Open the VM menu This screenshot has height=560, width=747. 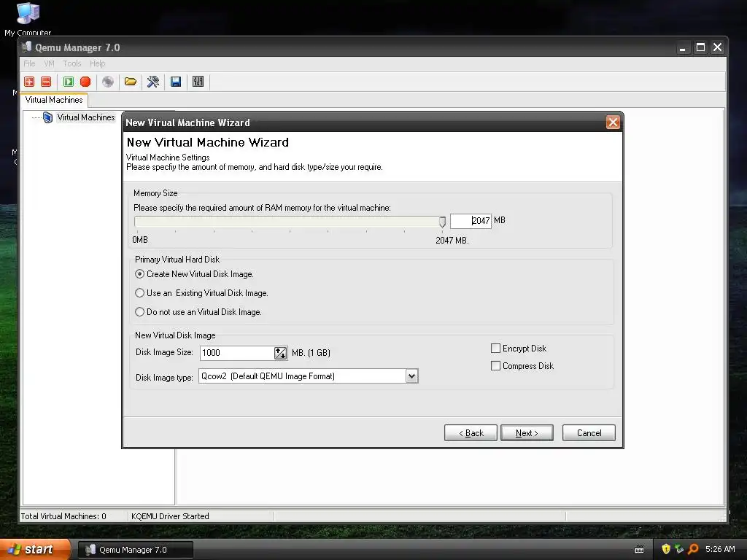click(49, 63)
